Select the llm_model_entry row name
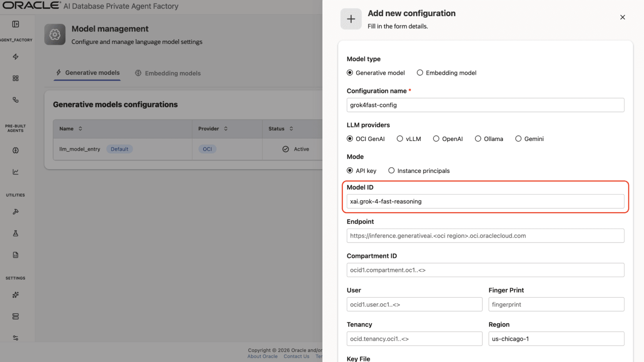The image size is (644, 362). [80, 149]
